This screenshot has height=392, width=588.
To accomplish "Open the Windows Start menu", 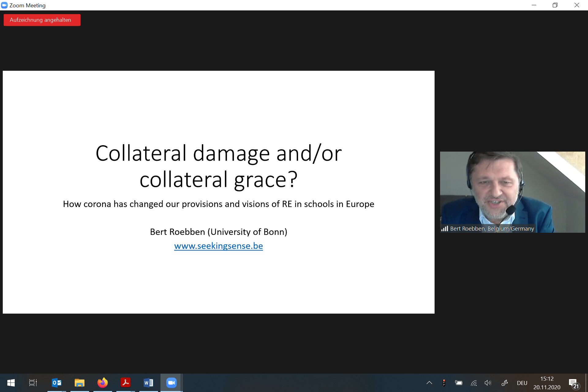I will coord(11,383).
